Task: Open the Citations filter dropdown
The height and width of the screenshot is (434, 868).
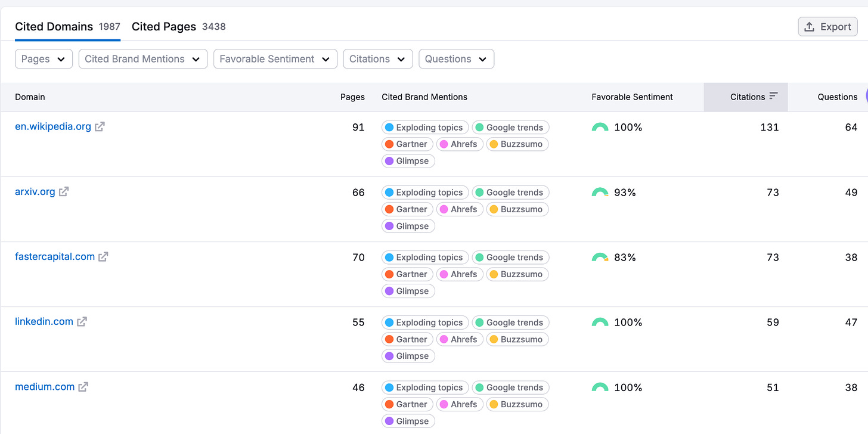Action: point(377,59)
